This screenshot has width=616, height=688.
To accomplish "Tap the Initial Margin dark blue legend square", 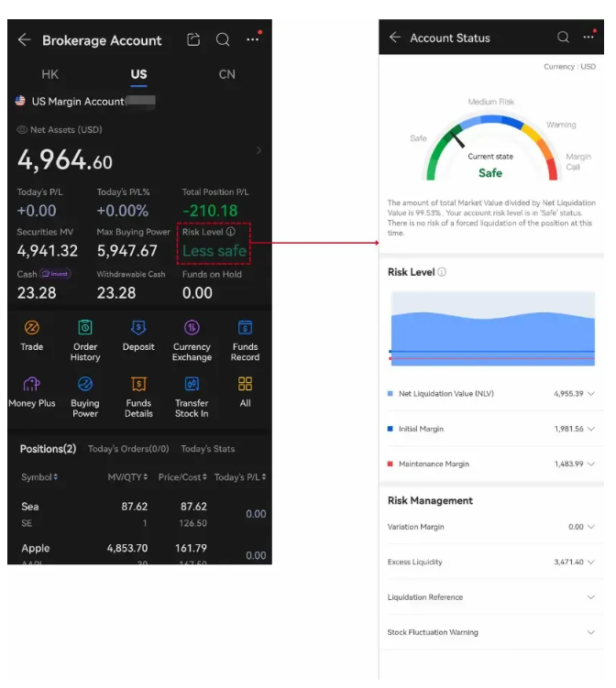I will pos(390,429).
